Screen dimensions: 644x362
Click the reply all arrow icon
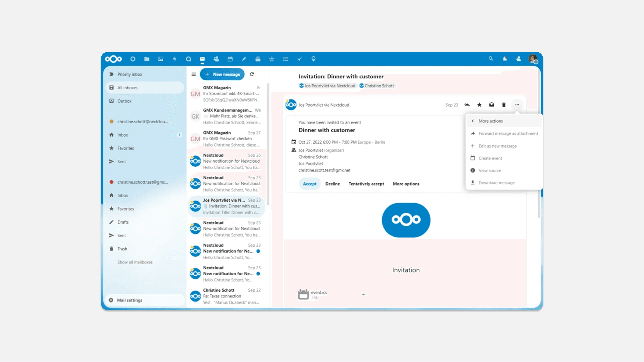467,105
